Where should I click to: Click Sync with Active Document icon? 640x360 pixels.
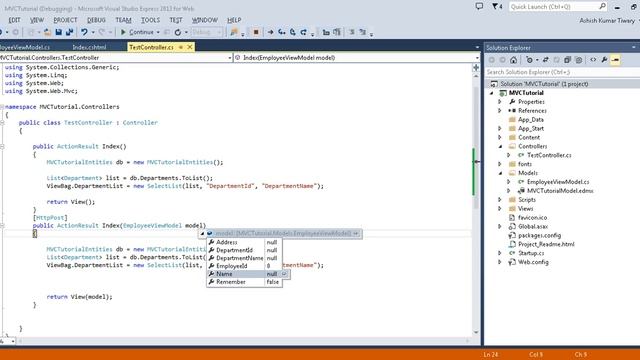(x=545, y=60)
